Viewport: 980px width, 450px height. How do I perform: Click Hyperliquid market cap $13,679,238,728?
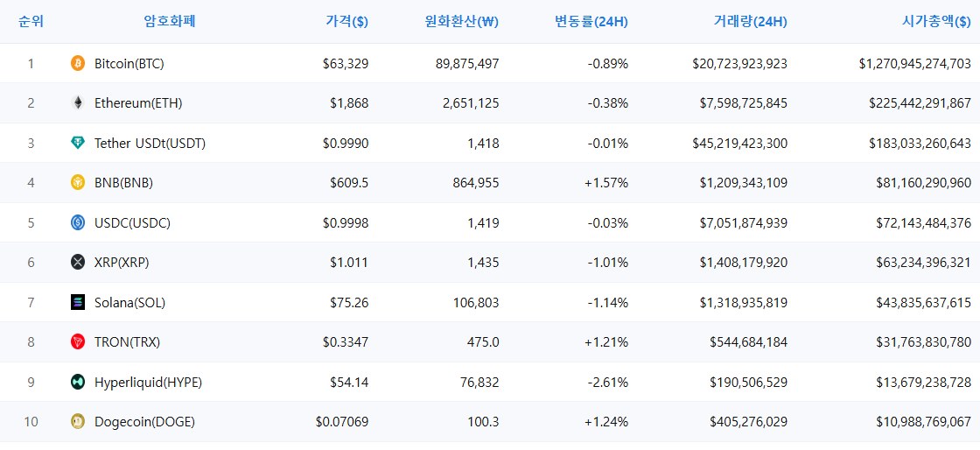924,382
